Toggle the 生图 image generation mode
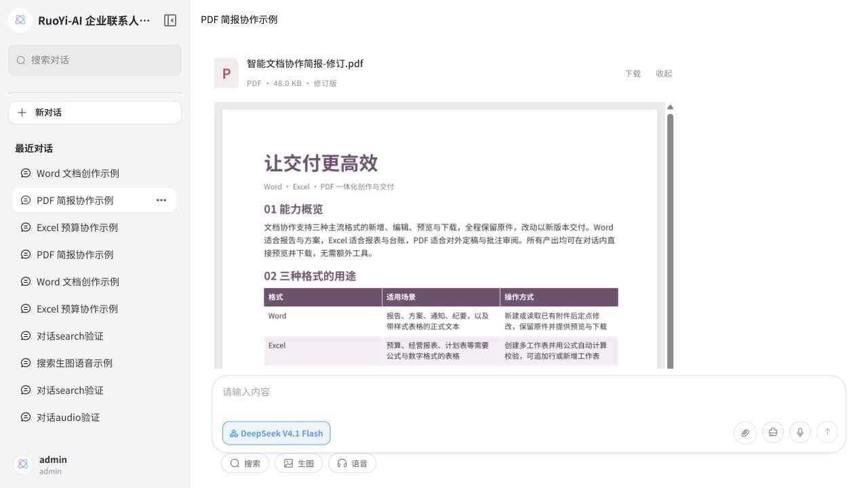Image resolution: width=868 pixels, height=488 pixels. coord(298,464)
